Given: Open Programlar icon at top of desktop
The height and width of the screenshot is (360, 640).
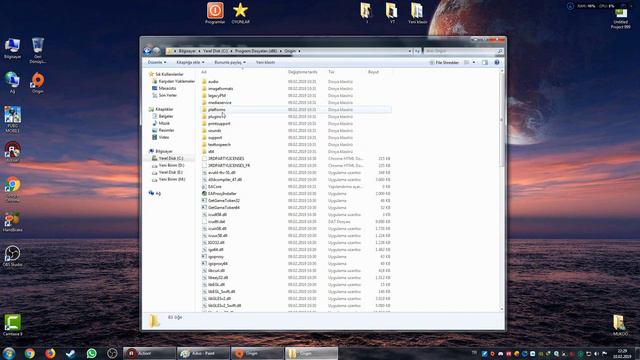Looking at the screenshot, I should 215,13.
